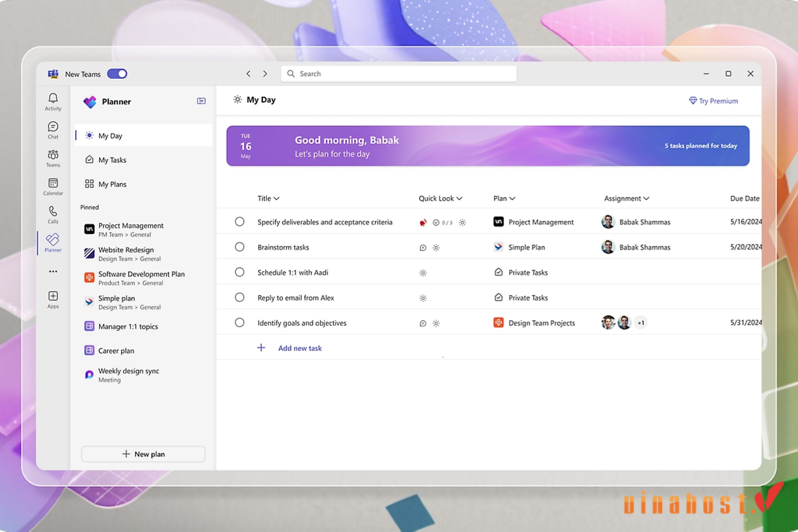This screenshot has height=532, width=798.
Task: Click My Day sun icon on Schedule 1:1 row
Action: 423,273
